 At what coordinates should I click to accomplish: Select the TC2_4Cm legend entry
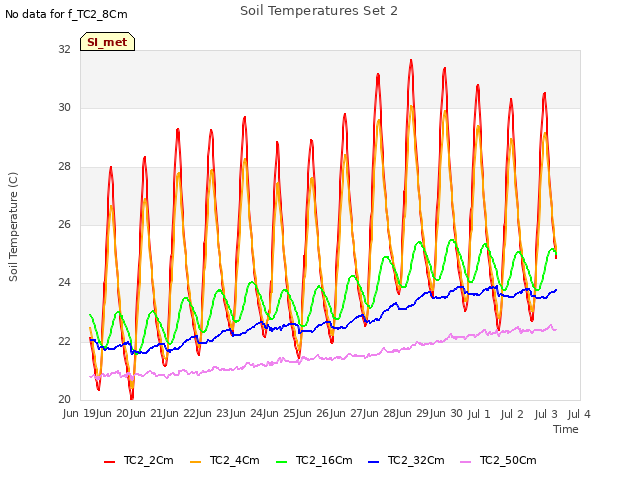click(x=225, y=460)
